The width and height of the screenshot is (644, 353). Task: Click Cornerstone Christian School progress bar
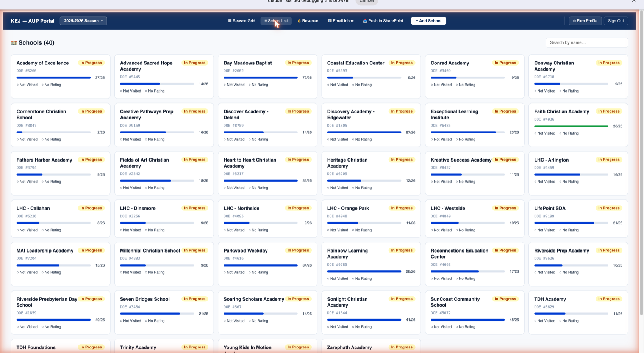pyautogui.click(x=53, y=132)
